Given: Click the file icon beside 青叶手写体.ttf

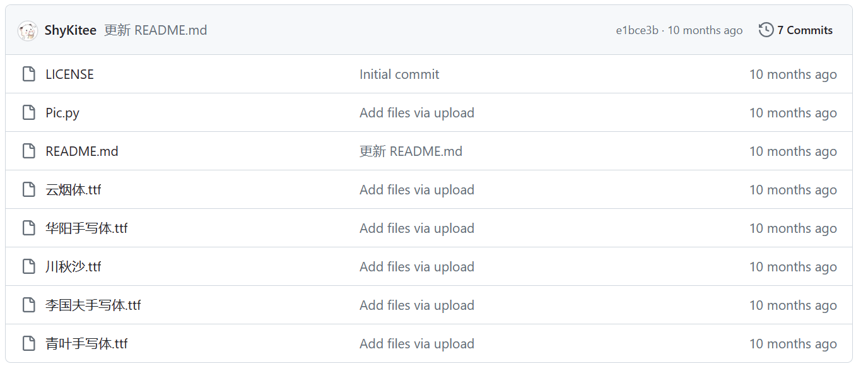Looking at the screenshot, I should click(x=29, y=344).
